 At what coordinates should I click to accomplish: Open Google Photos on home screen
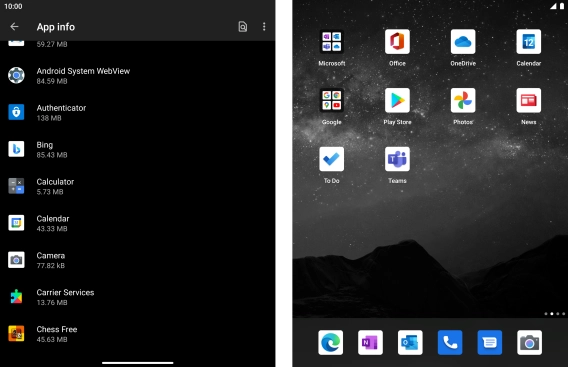[x=463, y=100]
